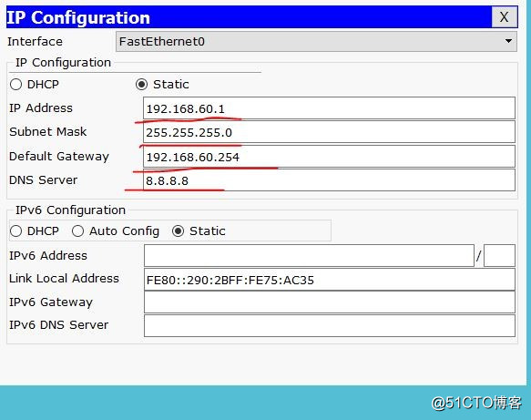Close the IP Configuration window
Viewport: 531px width, 420px height.
point(505,17)
